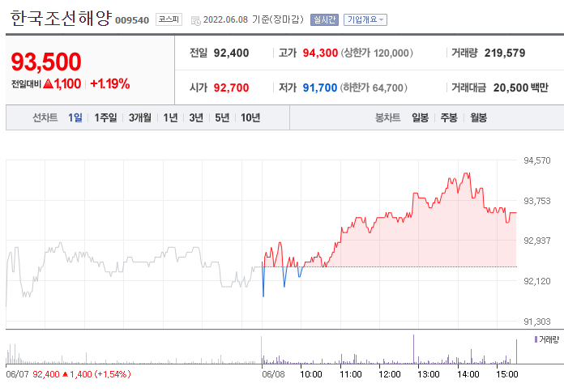
Task: Click the 13:00 time axis label
Action: tap(429, 374)
